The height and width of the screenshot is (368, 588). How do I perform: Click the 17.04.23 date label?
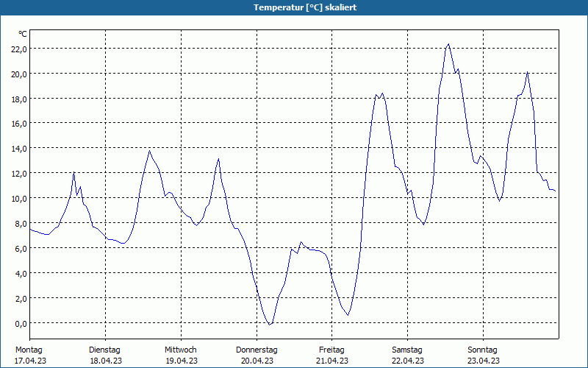coord(30,361)
